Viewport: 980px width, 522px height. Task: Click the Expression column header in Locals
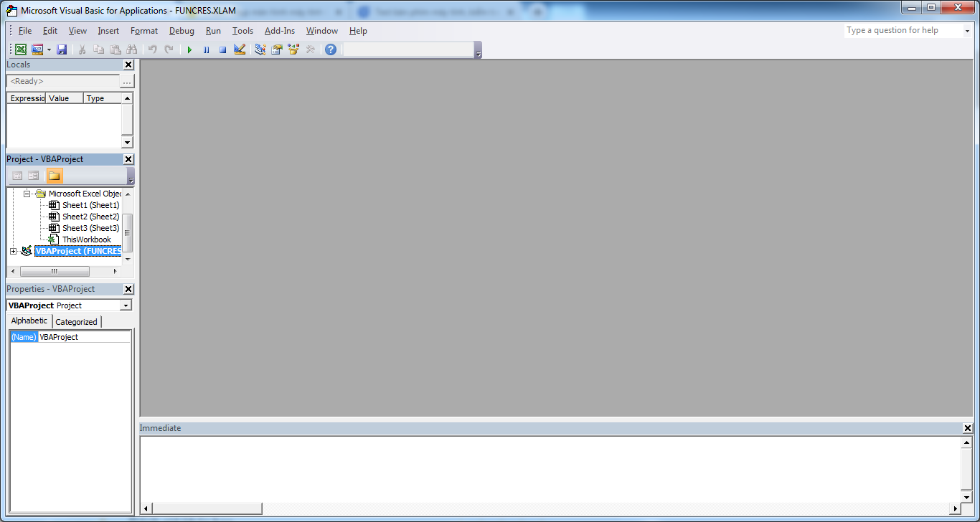(x=27, y=98)
